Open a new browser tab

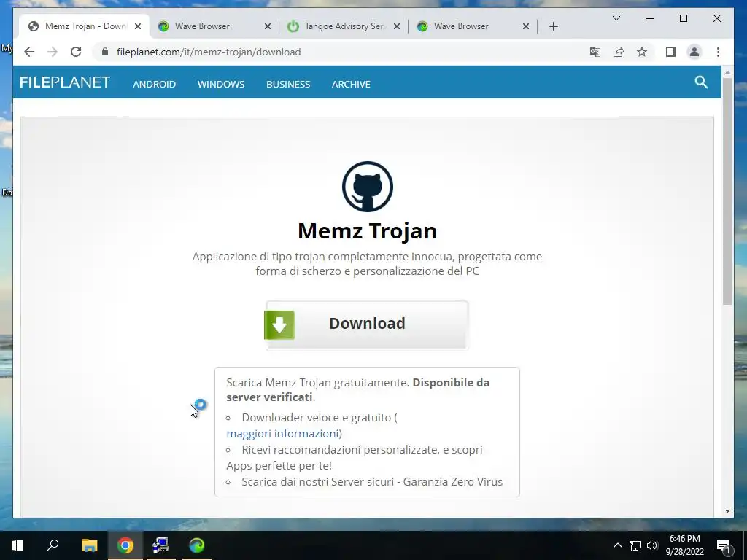pos(553,26)
